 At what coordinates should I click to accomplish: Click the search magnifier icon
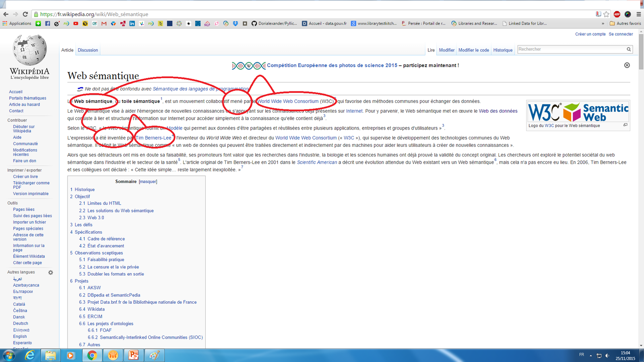[629, 49]
